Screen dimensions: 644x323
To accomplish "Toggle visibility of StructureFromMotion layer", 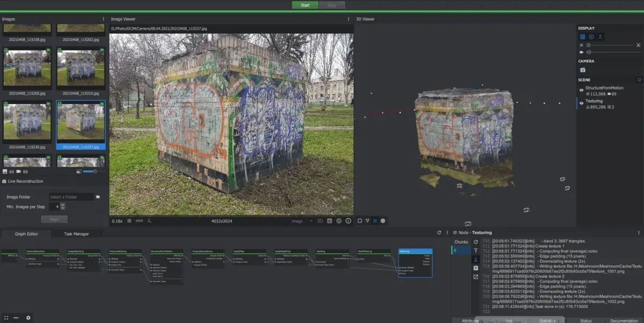I will (582, 90).
